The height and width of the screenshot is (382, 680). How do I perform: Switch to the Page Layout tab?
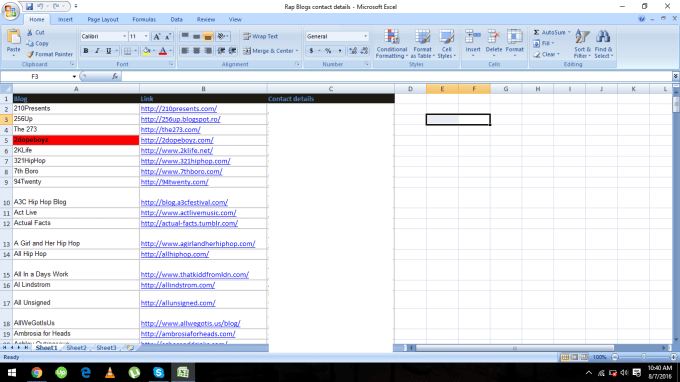pos(103,20)
